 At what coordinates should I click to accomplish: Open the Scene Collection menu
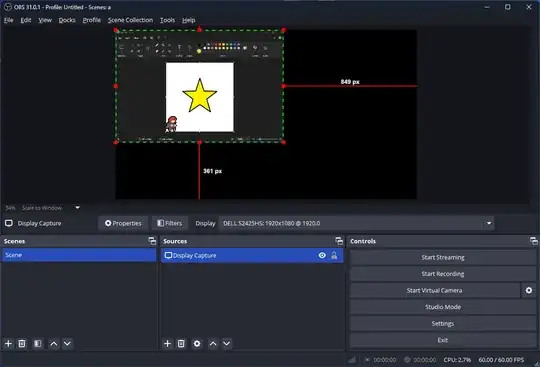coord(130,20)
